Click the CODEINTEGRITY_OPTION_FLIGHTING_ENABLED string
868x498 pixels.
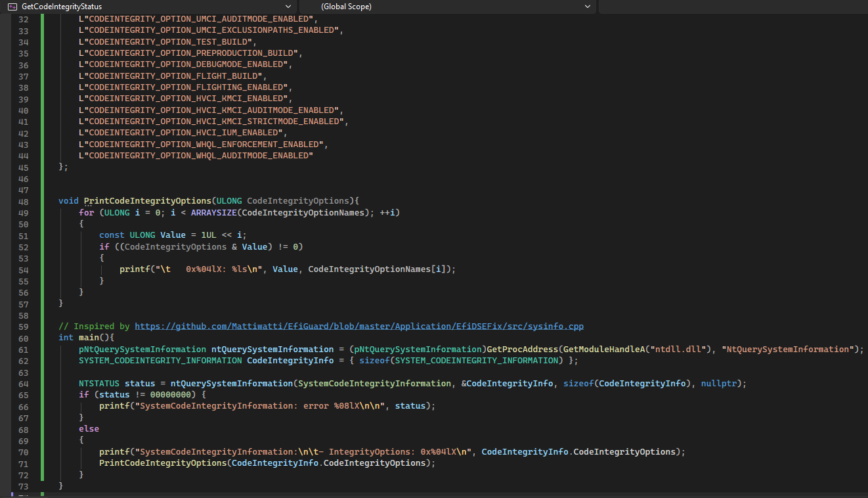[x=183, y=87]
